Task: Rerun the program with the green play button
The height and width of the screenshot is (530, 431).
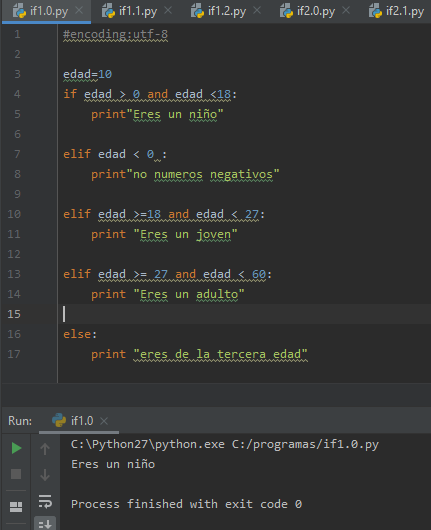Action: pyautogui.click(x=16, y=448)
